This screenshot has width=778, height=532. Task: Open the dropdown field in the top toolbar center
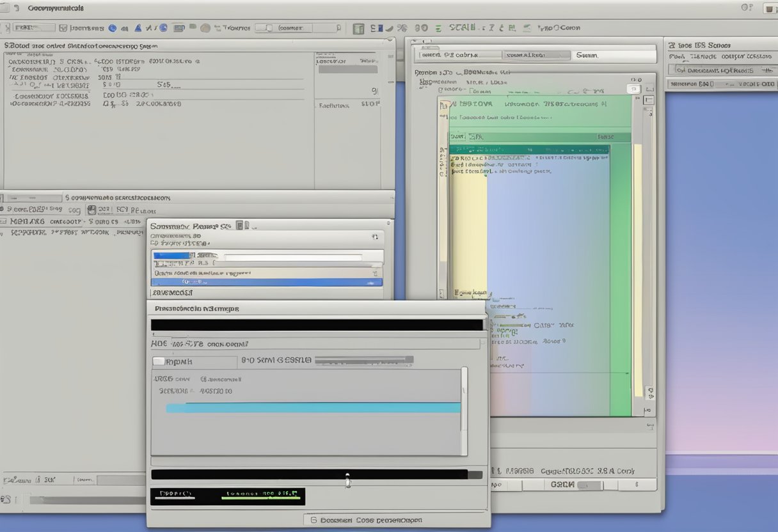tap(298, 28)
